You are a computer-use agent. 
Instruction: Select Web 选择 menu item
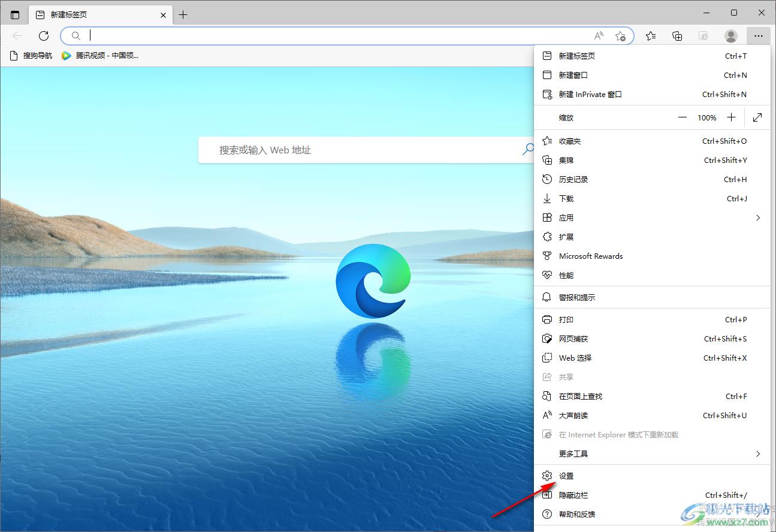coord(652,358)
